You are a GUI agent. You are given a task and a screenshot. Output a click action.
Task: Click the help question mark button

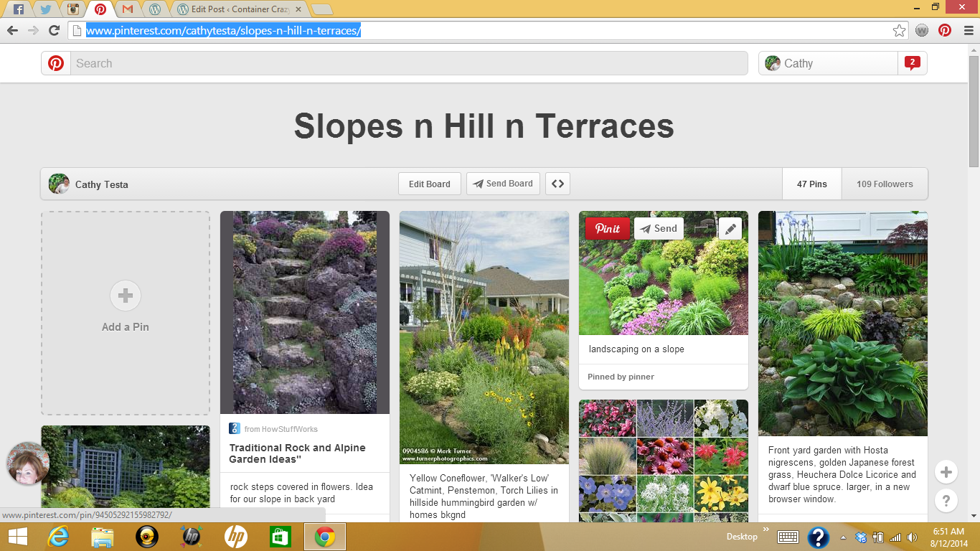coord(946,500)
